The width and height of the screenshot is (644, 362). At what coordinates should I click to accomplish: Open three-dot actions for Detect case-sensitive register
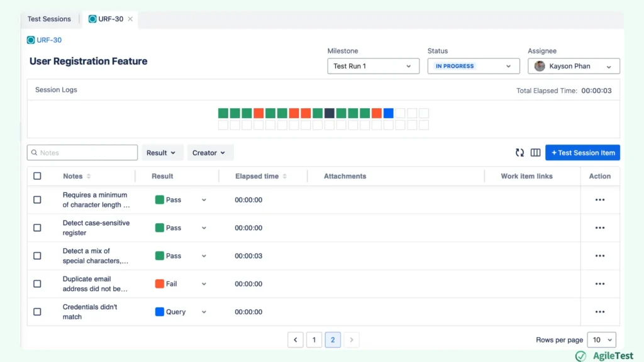pos(599,228)
